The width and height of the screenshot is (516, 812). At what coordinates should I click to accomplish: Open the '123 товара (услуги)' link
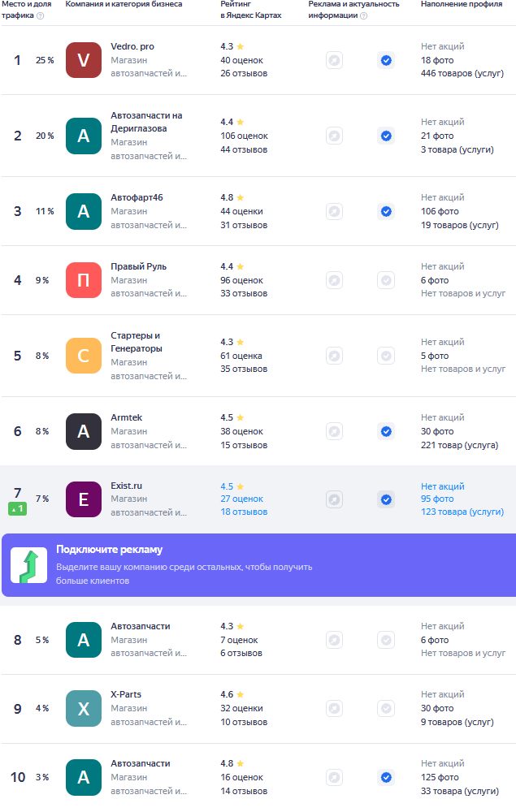[x=462, y=512]
